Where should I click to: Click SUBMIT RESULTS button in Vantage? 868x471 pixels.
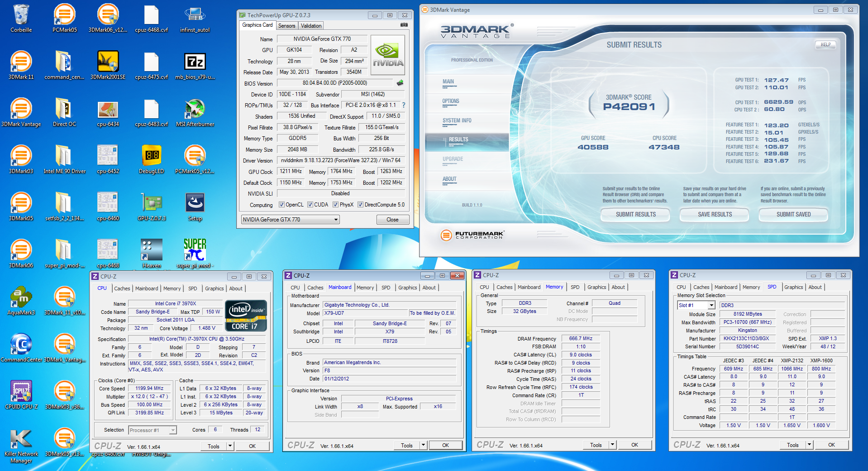click(635, 215)
